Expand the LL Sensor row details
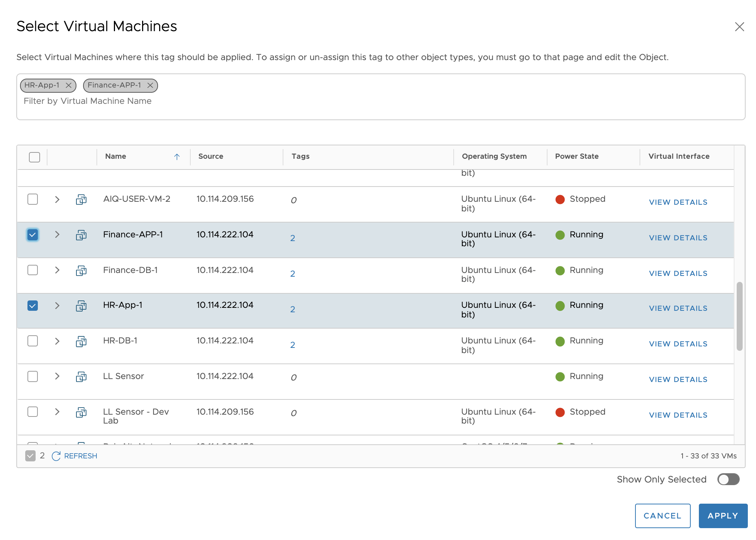The width and height of the screenshot is (756, 540). tap(57, 376)
